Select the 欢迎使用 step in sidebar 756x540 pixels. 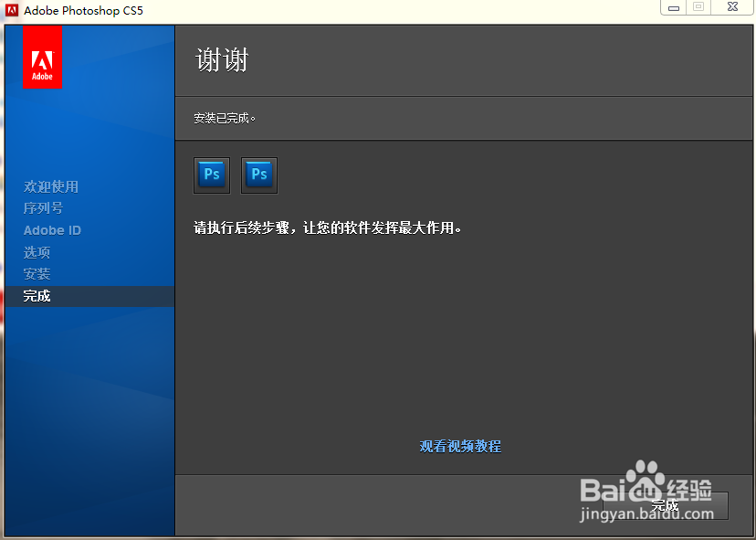pyautogui.click(x=51, y=186)
